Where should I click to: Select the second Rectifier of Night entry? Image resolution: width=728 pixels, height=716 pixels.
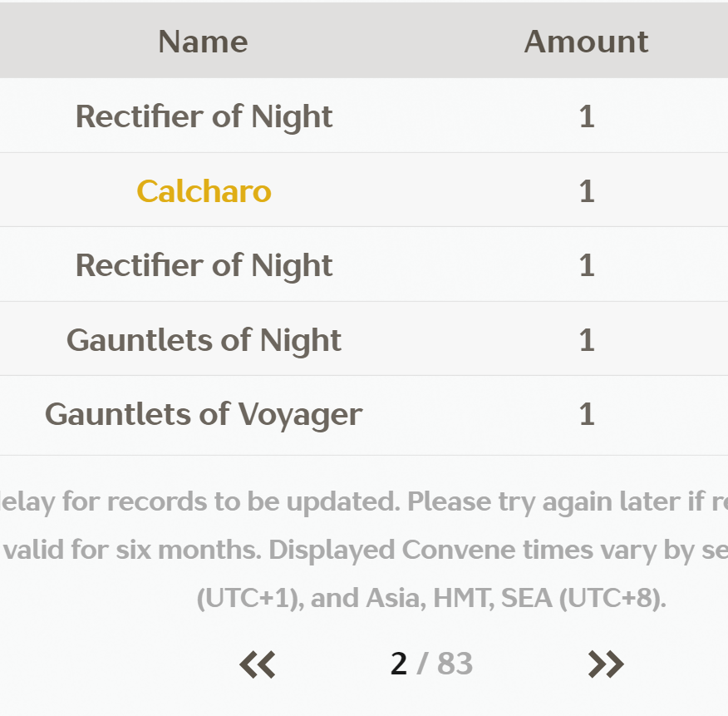click(x=204, y=265)
